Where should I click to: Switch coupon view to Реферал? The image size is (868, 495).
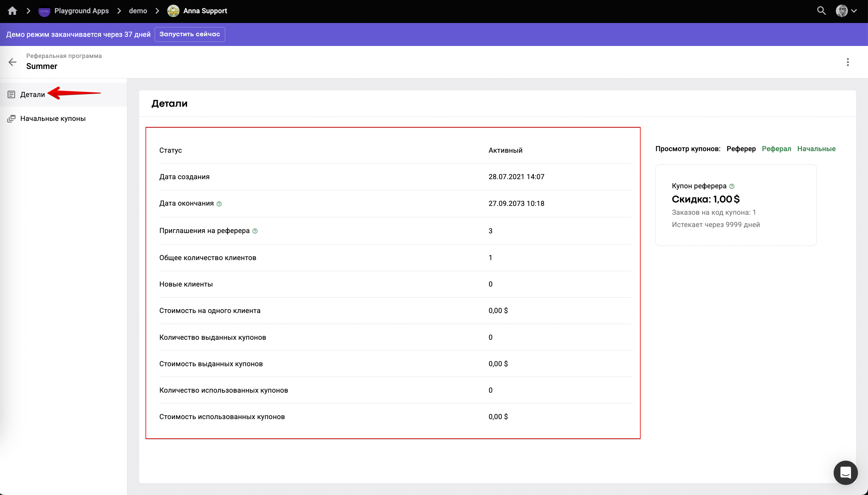pos(776,149)
